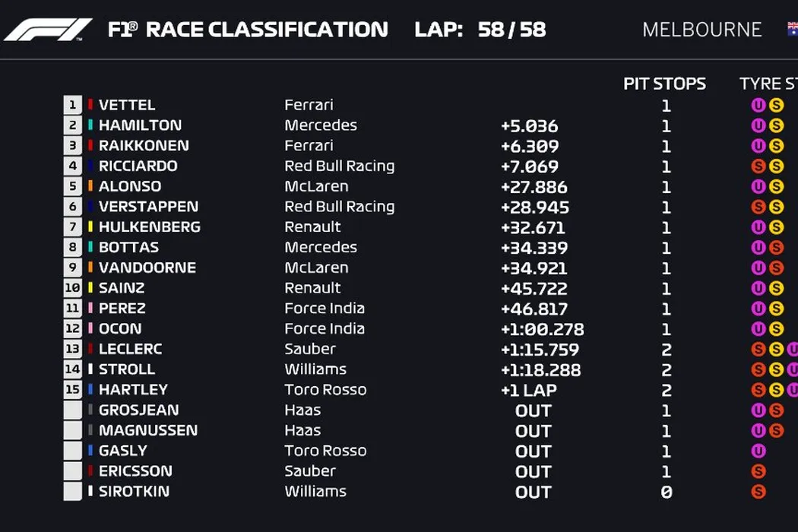Select the position 15 box beside Hartley
The height and width of the screenshot is (532, 798).
click(72, 390)
